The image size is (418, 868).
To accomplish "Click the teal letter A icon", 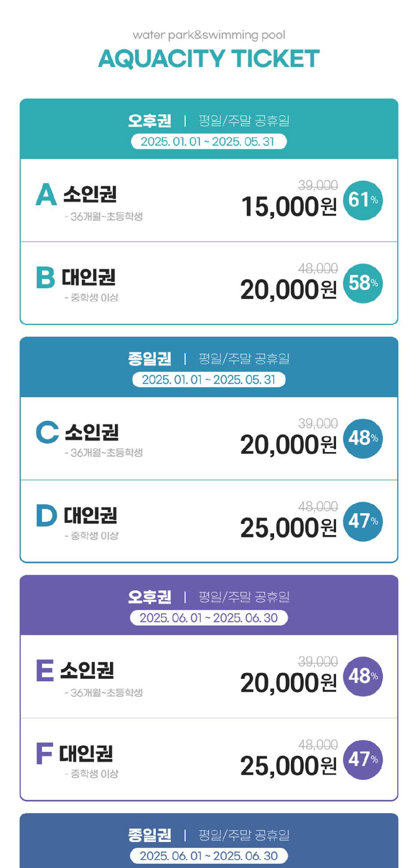I will (x=46, y=195).
